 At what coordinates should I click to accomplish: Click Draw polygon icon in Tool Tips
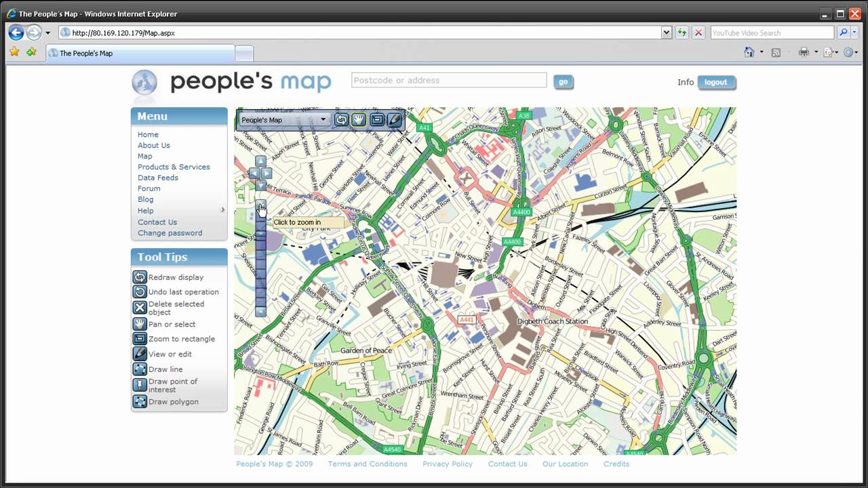pyautogui.click(x=140, y=402)
